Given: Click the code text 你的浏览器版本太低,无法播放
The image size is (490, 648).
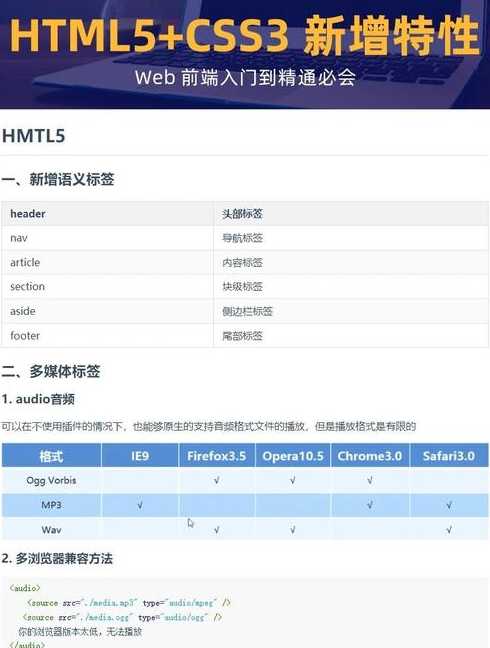Looking at the screenshot, I should [x=80, y=631].
